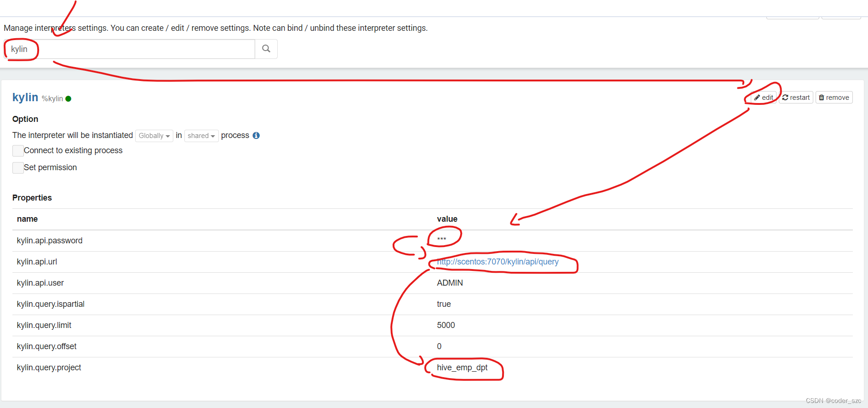
Task: Click the value column header
Action: (447, 219)
